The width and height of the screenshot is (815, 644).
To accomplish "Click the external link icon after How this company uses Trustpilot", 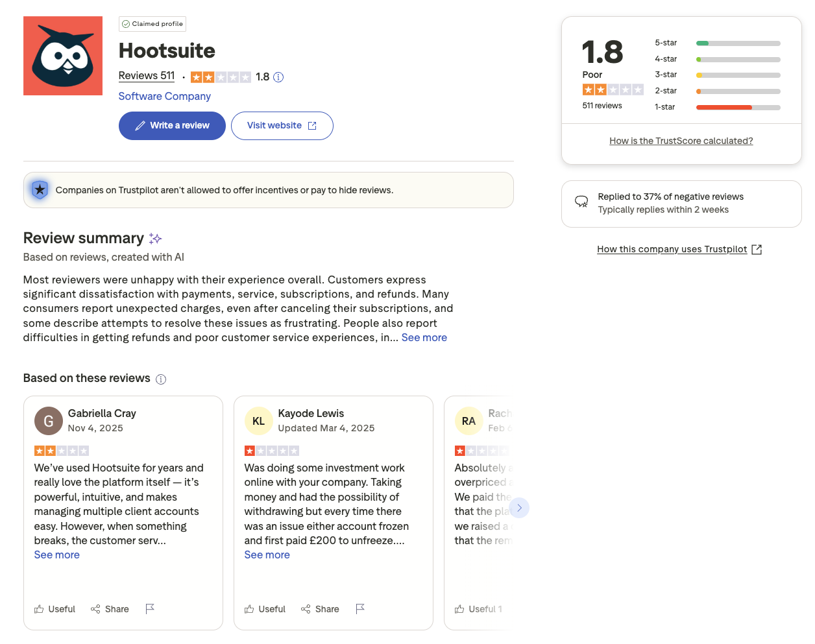I will click(757, 249).
